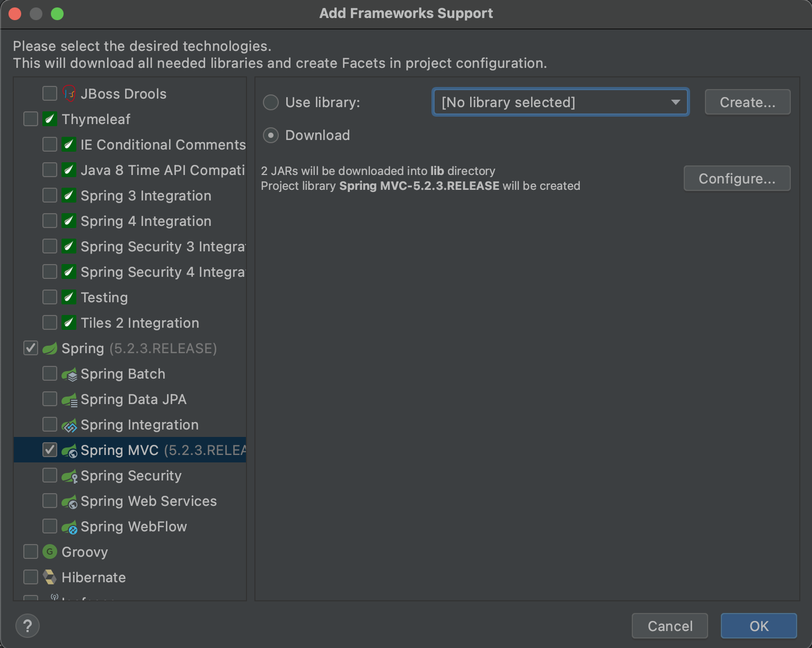Tick the Spring 4 Integration checkbox
Screen dimensions: 812x648
click(50, 221)
